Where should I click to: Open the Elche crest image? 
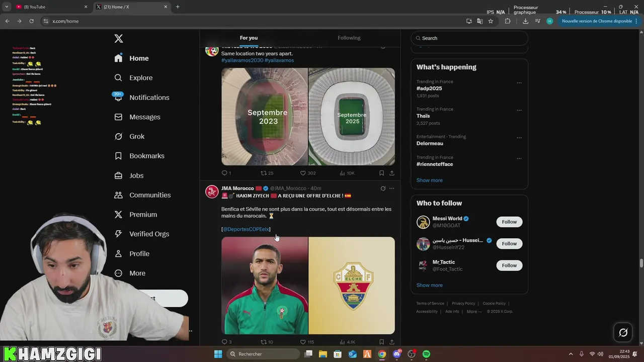[352, 286]
